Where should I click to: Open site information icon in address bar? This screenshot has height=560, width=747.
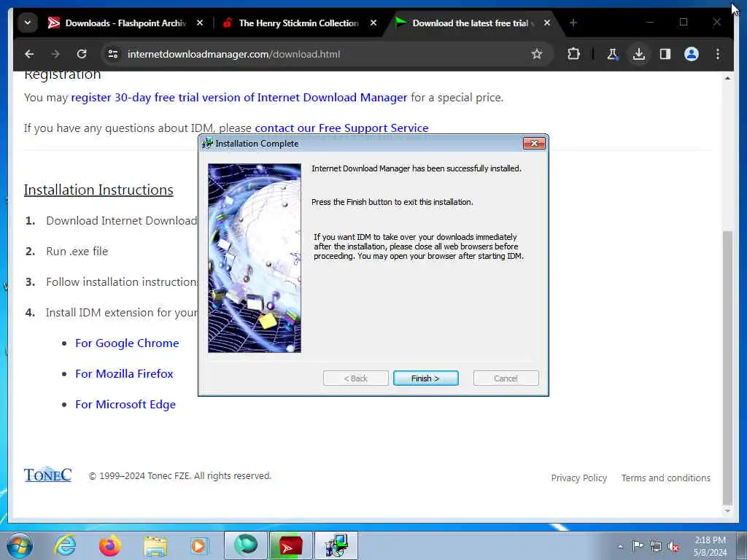(x=113, y=54)
